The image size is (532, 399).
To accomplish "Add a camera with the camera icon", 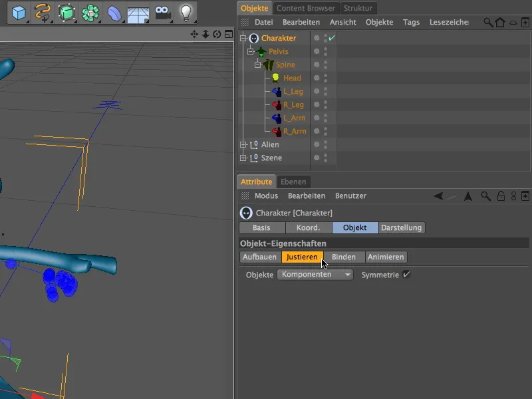I will click(x=162, y=13).
